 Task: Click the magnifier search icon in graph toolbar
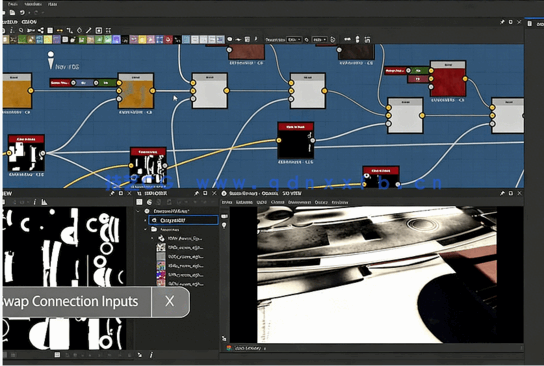[21, 31]
